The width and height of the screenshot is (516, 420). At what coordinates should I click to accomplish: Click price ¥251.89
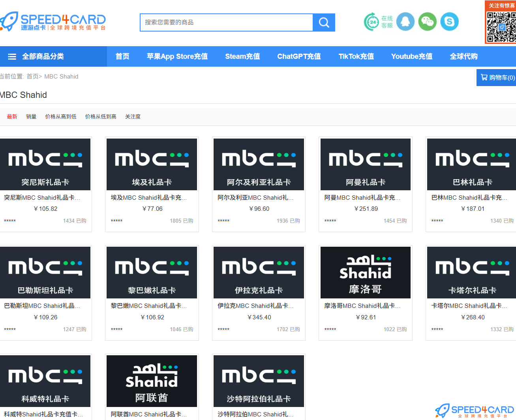point(366,209)
